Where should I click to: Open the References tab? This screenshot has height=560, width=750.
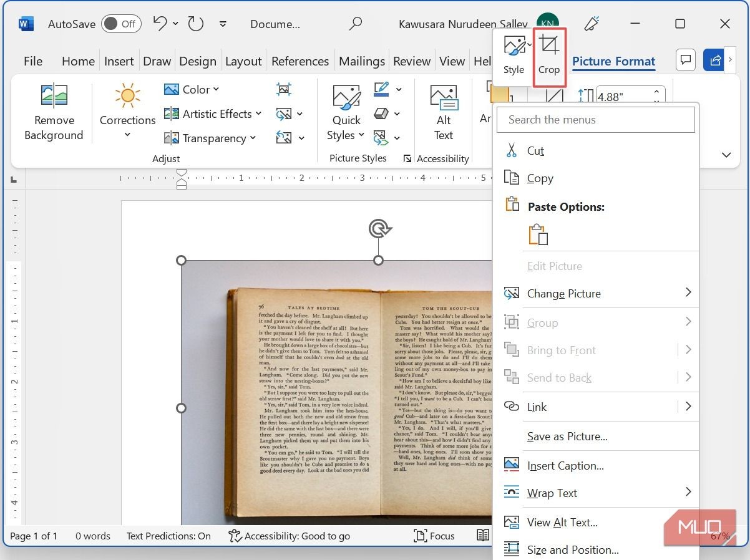300,61
